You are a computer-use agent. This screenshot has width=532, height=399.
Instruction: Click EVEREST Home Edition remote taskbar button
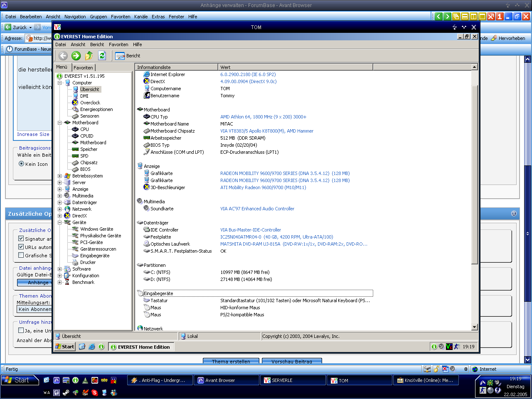(x=141, y=347)
